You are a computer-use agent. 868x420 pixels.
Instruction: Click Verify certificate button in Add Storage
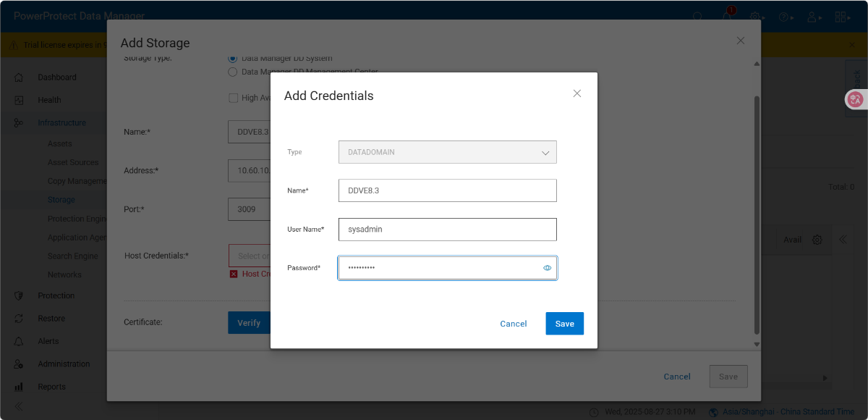249,323
